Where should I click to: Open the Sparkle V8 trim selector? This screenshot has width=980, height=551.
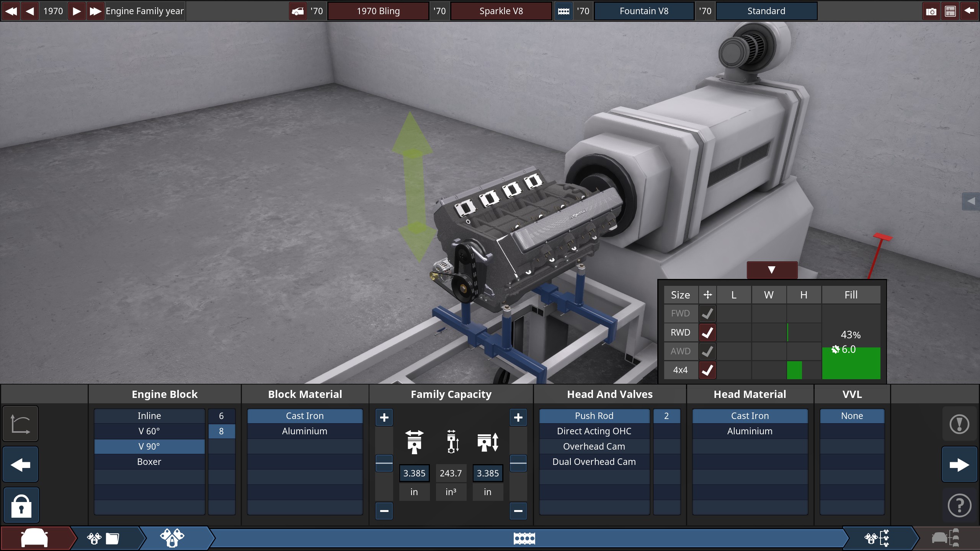(501, 11)
